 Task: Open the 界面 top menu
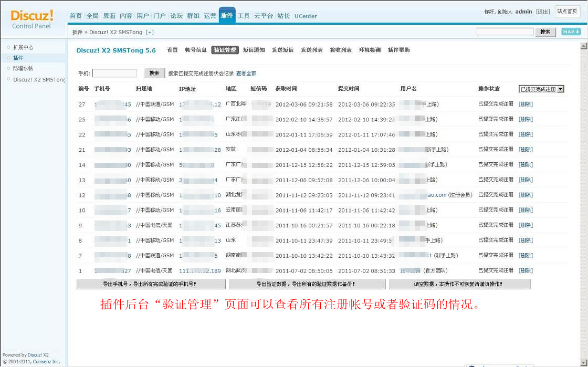pyautogui.click(x=110, y=16)
